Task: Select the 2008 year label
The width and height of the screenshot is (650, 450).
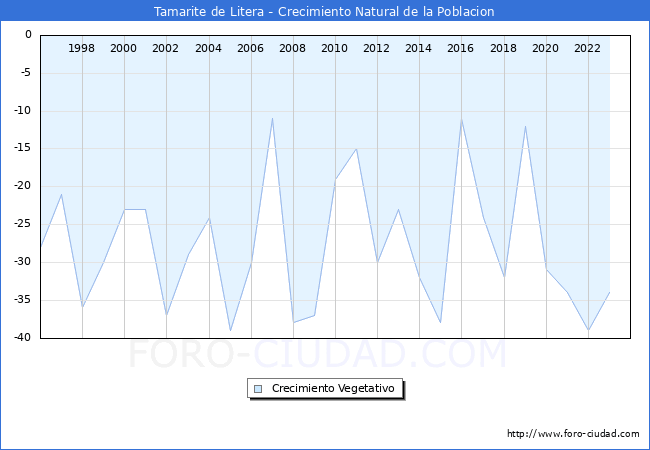Action: tap(293, 48)
